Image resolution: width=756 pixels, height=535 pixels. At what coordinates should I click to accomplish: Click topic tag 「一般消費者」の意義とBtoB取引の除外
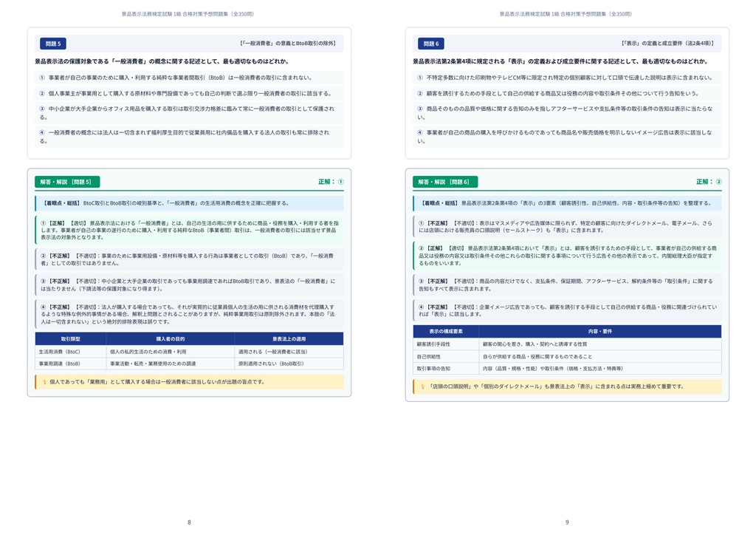288,44
